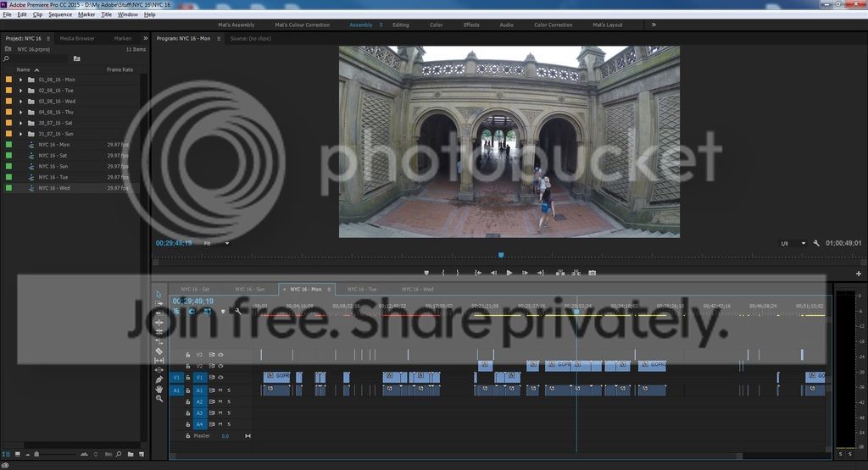The height and width of the screenshot is (470, 868).
Task: Click the Add Marker button under the monitor
Action: tap(426, 273)
